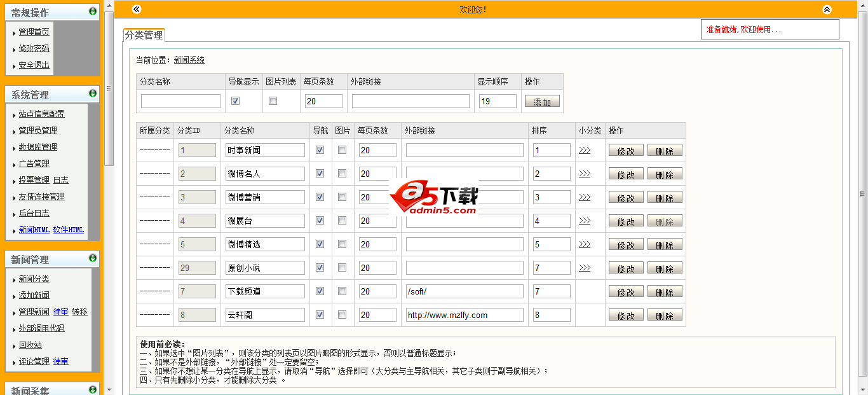Click 修改 button for 云轩阁
Viewport: 868px width, 395px height.
pyautogui.click(x=626, y=315)
